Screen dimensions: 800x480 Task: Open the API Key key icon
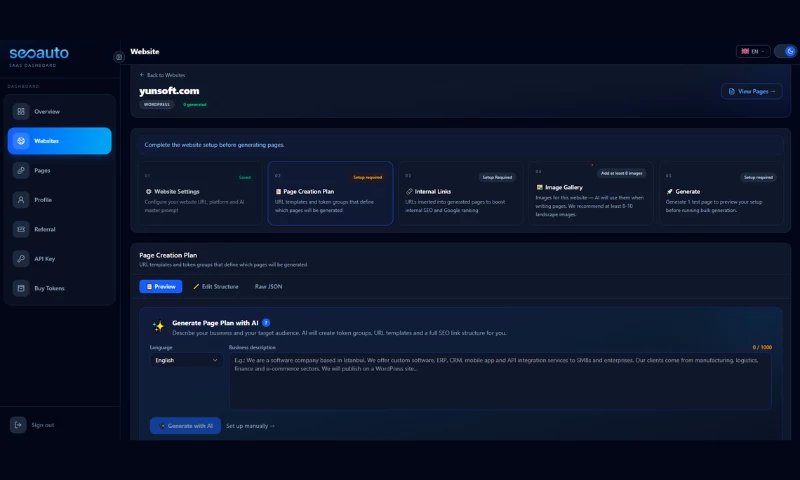coord(20,259)
